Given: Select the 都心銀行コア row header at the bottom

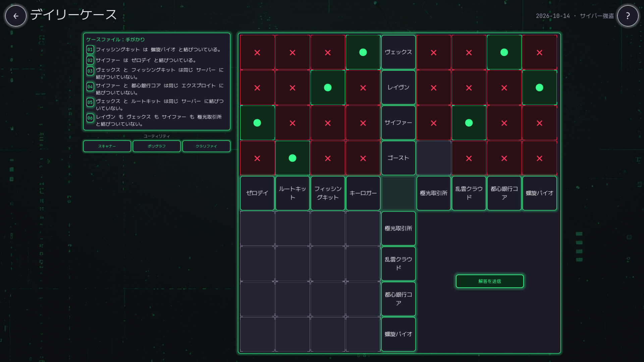Looking at the screenshot, I should 398,299.
